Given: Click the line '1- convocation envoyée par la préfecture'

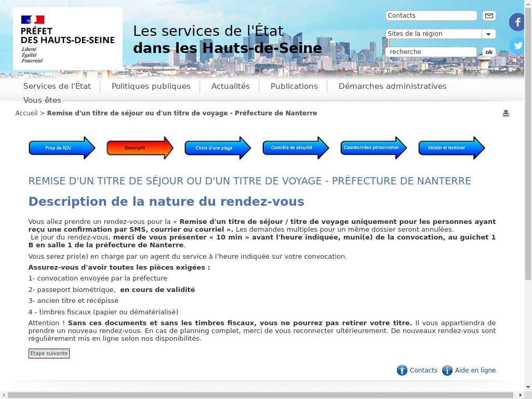Looking at the screenshot, I should (x=98, y=278).
